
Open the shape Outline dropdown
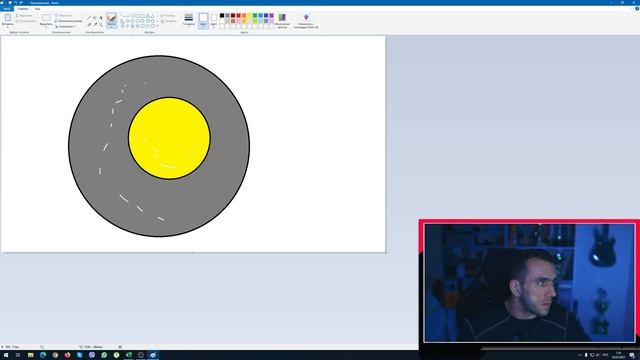coord(168,16)
